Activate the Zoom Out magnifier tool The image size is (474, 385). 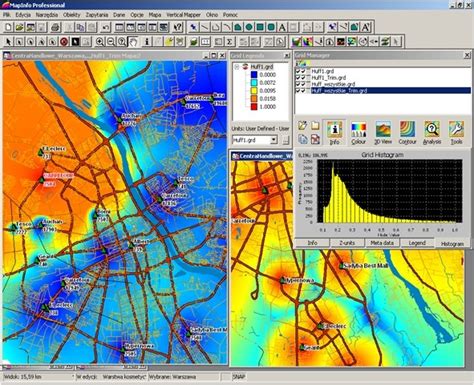(111, 42)
